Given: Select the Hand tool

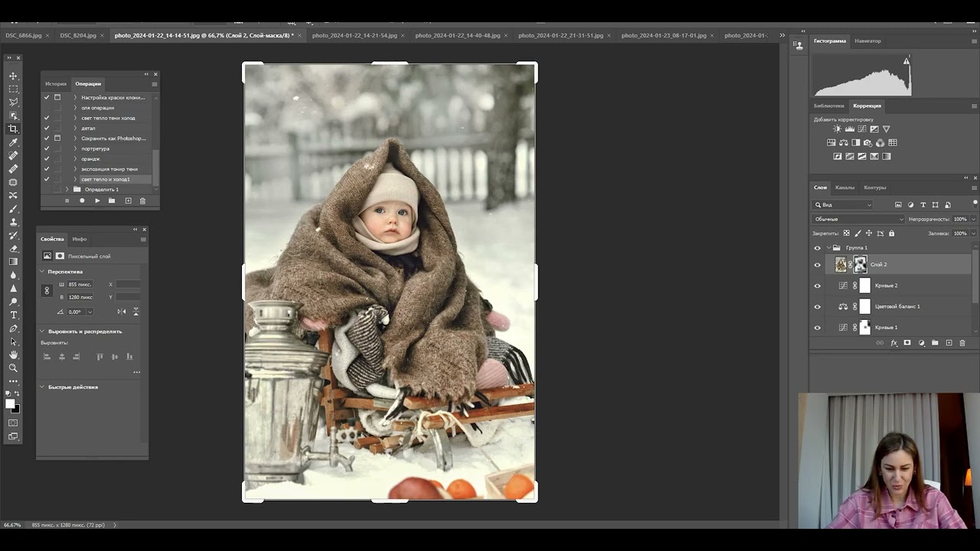Looking at the screenshot, I should (13, 354).
